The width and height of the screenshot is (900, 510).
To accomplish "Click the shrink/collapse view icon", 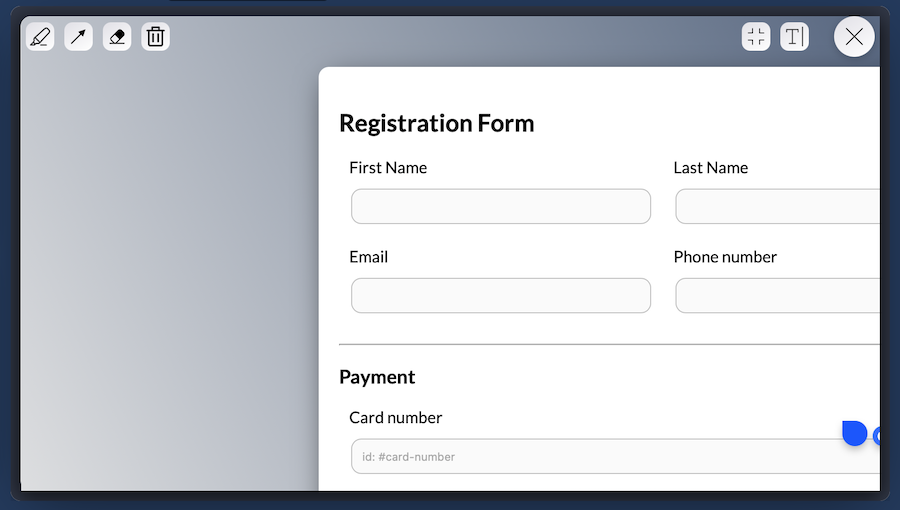I will pos(756,37).
